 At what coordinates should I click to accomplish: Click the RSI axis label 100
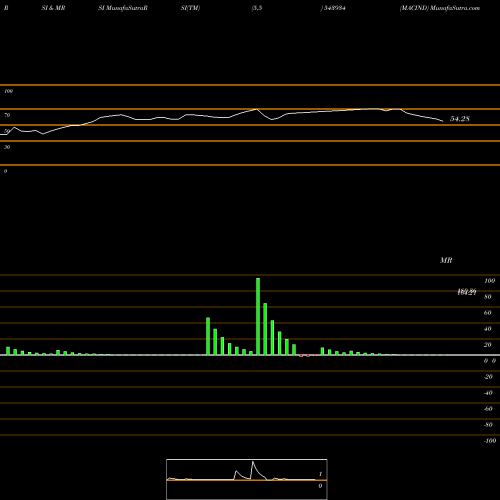8,91
